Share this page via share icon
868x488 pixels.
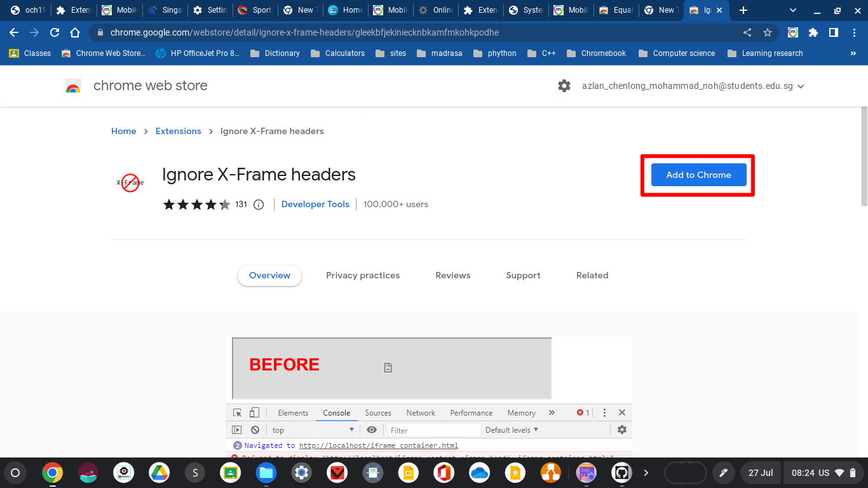pos(747,32)
